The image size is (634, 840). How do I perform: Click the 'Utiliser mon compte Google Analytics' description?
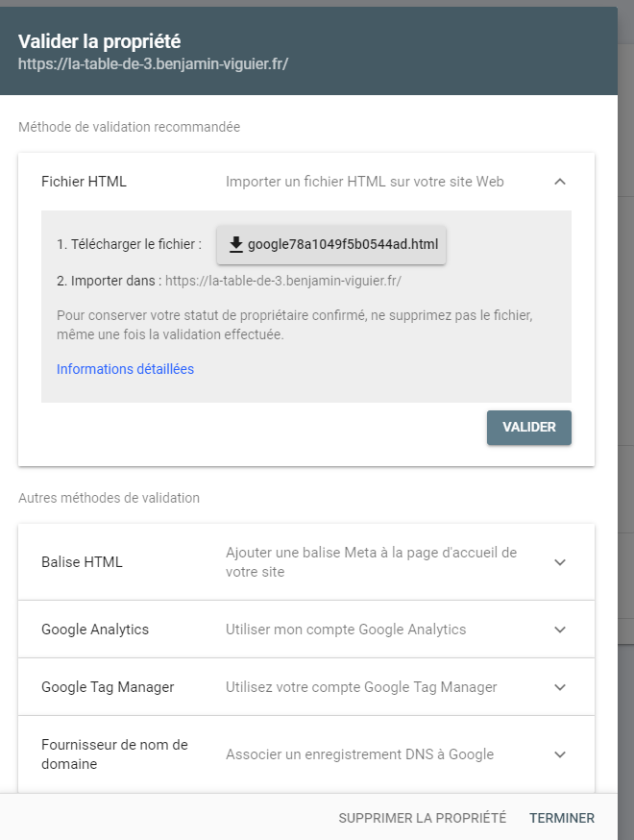point(346,630)
